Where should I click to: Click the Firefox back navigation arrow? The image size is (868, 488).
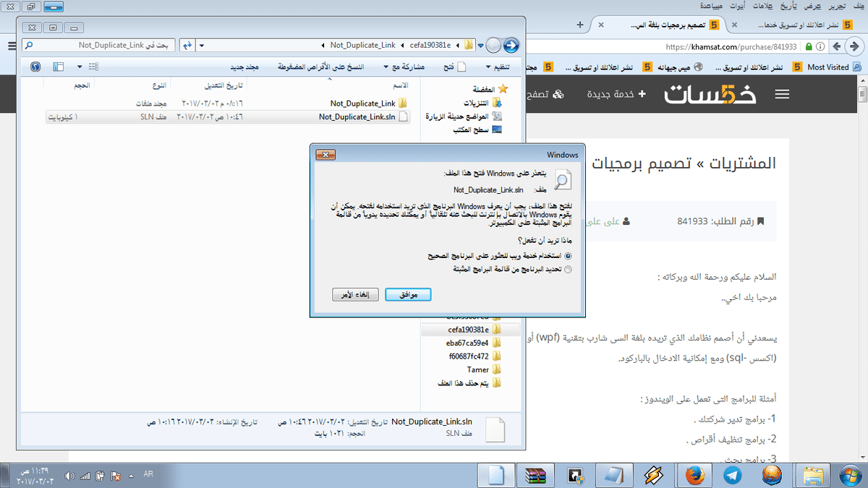pos(856,46)
